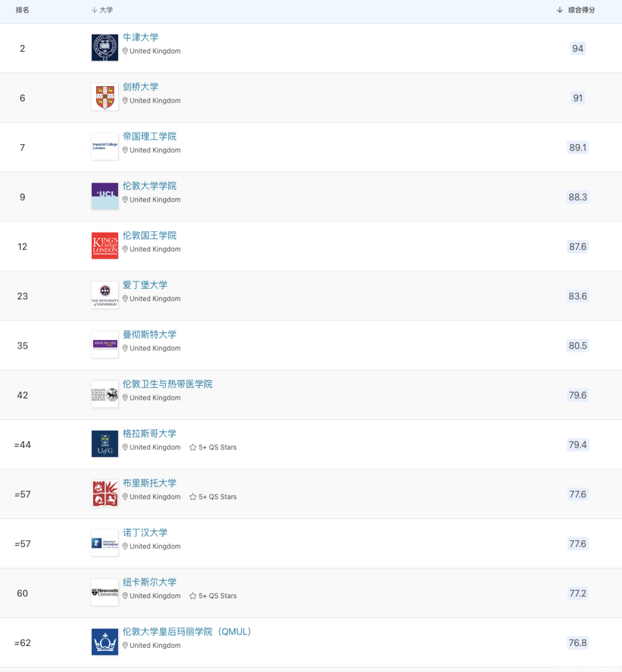Click the Cambridge University shield logo
The image size is (622, 672).
[x=105, y=97]
